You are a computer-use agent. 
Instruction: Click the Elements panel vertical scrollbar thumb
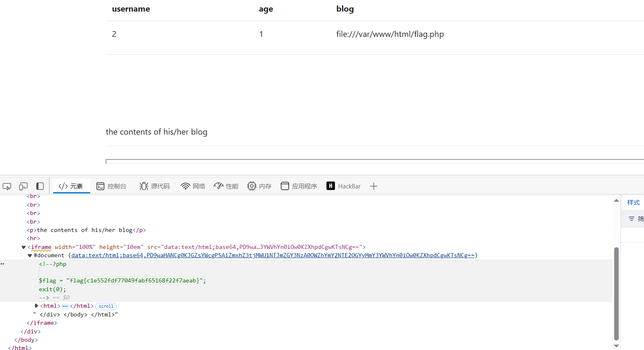[616, 294]
